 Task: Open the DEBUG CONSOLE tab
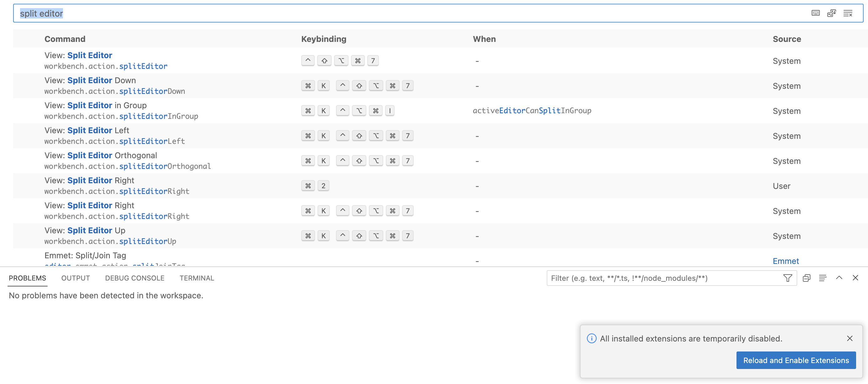[134, 278]
